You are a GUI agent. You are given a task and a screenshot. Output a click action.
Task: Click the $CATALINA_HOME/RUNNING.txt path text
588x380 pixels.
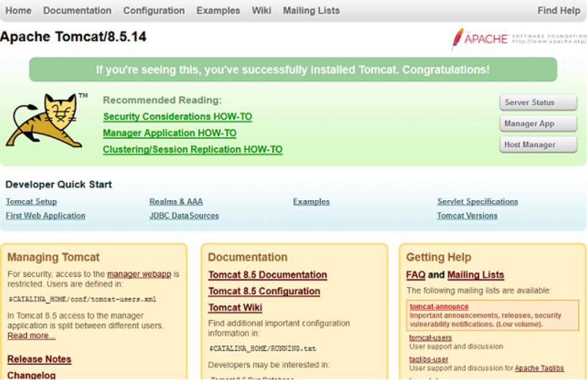pyautogui.click(x=262, y=348)
